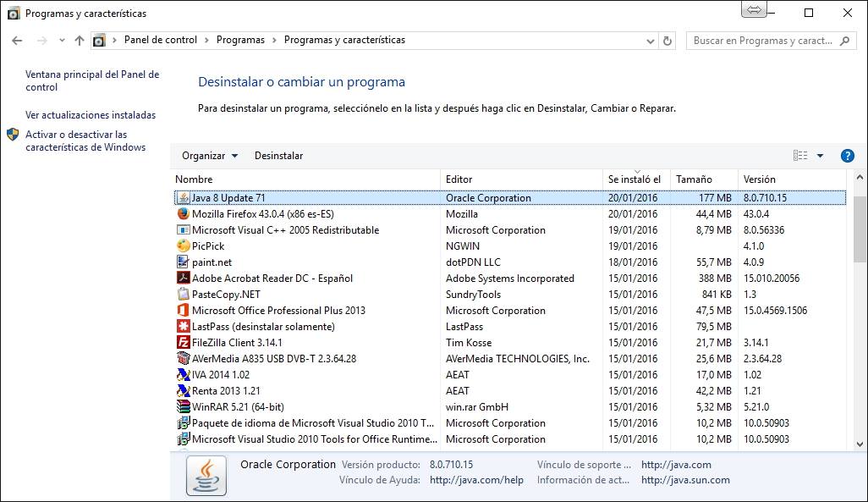Viewport: 868px width, 502px height.
Task: Click the paint.net program icon
Action: pyautogui.click(x=184, y=262)
